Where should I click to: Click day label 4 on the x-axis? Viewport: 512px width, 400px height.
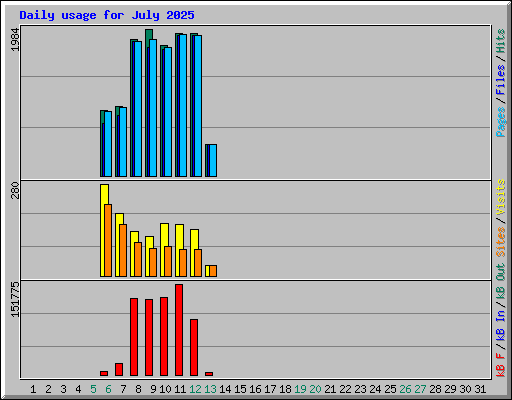[x=78, y=389]
